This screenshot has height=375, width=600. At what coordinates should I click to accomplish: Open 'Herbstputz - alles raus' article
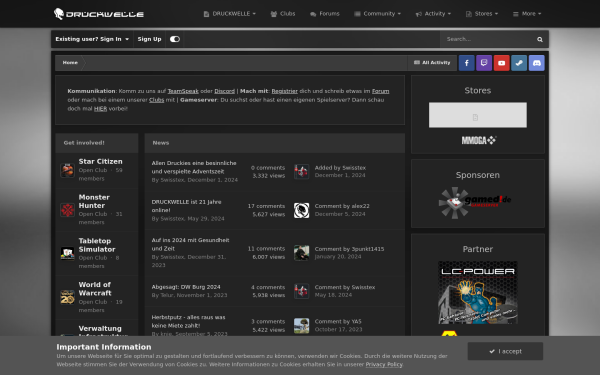[188, 321]
